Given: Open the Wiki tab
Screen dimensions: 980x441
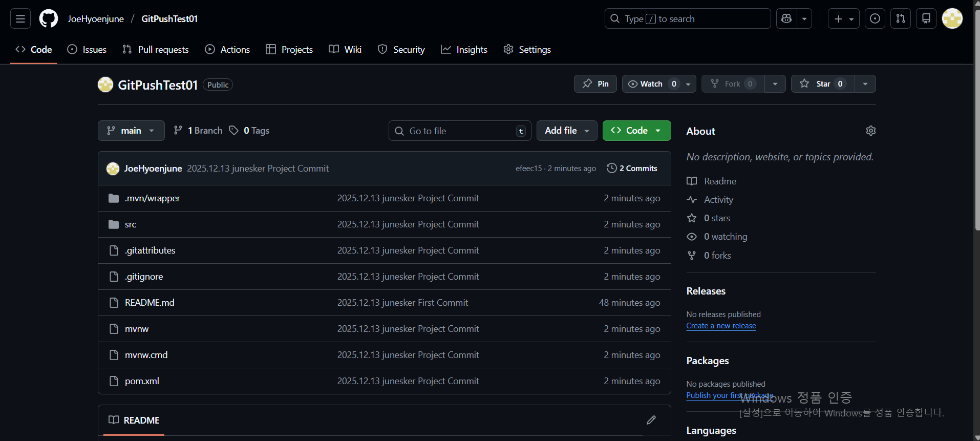Looking at the screenshot, I should (345, 50).
